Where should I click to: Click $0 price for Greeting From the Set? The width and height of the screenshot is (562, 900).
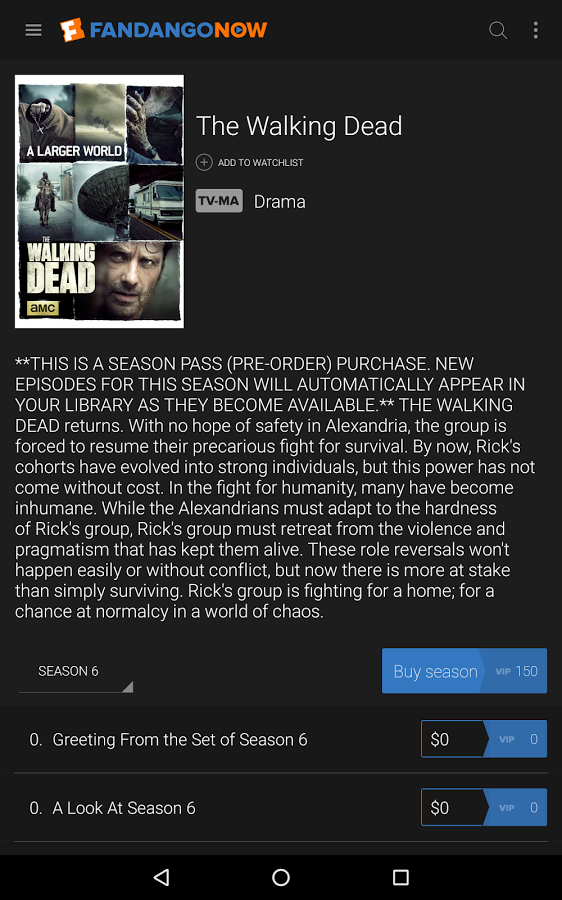pyautogui.click(x=454, y=739)
